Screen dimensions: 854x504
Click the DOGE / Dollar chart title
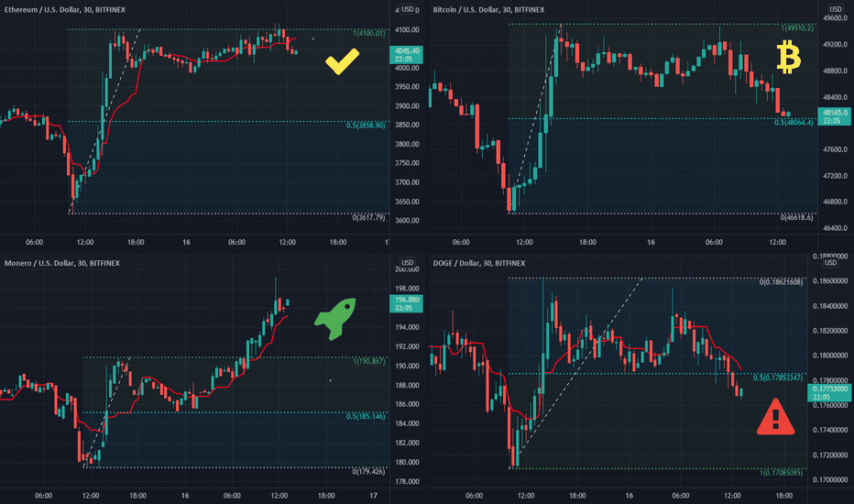pyautogui.click(x=478, y=263)
